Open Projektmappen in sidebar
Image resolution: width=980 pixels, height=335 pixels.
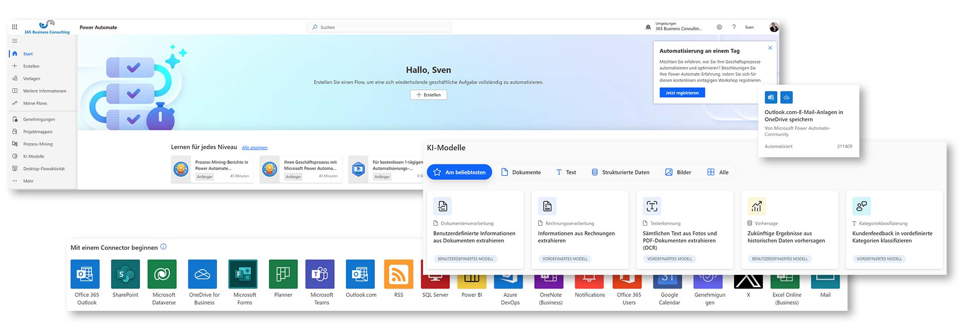point(43,132)
